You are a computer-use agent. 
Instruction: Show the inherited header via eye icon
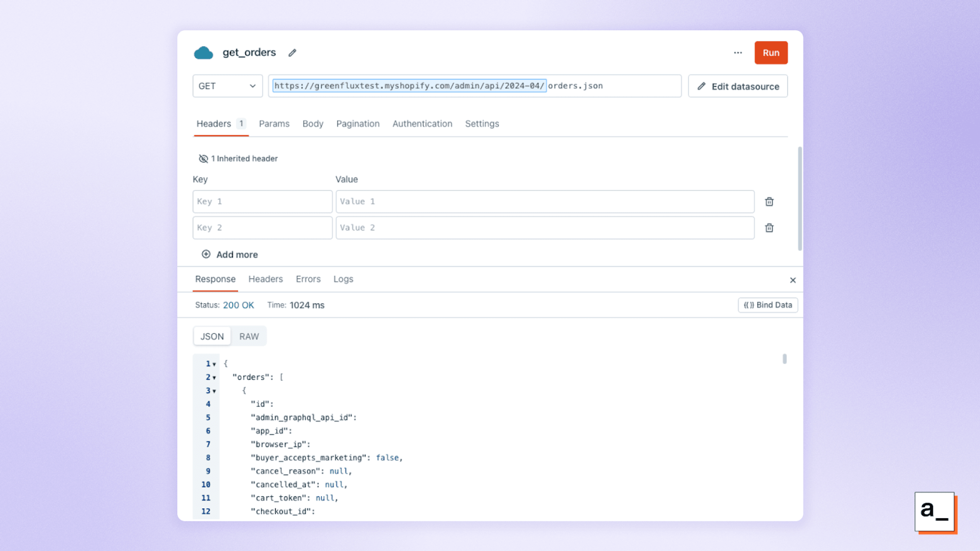tap(203, 158)
